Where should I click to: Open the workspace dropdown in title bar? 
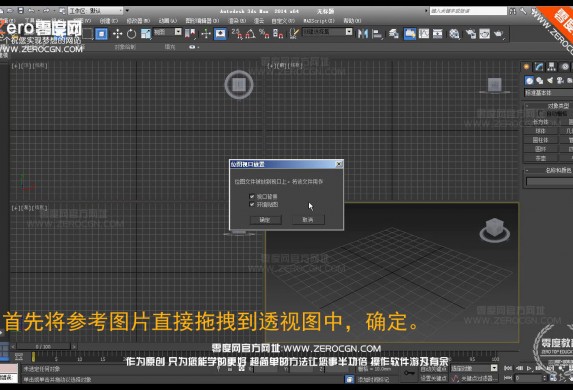tap(96, 11)
